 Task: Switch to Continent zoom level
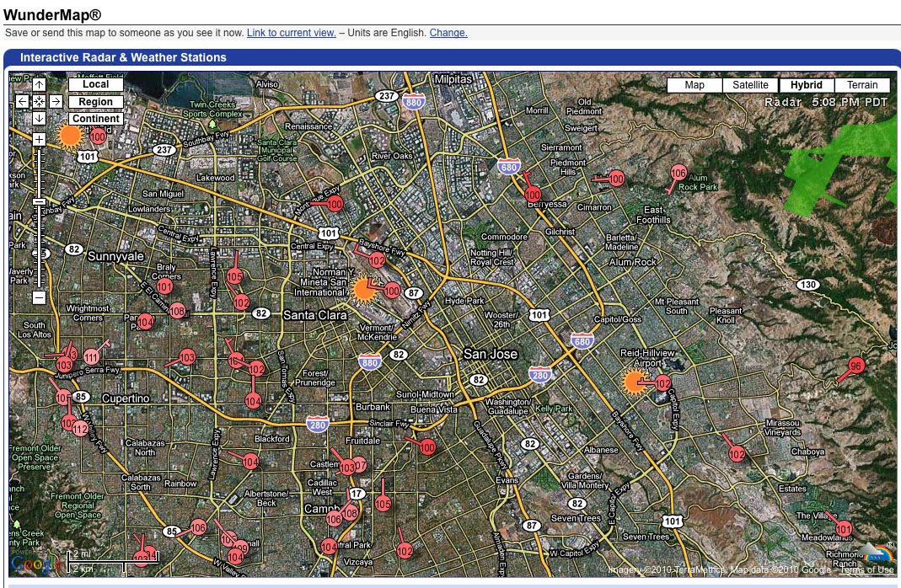[96, 119]
